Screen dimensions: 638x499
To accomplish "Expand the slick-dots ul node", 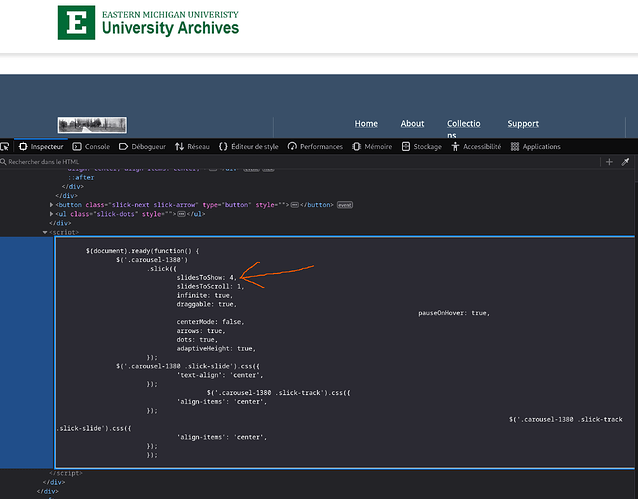I will 52,214.
